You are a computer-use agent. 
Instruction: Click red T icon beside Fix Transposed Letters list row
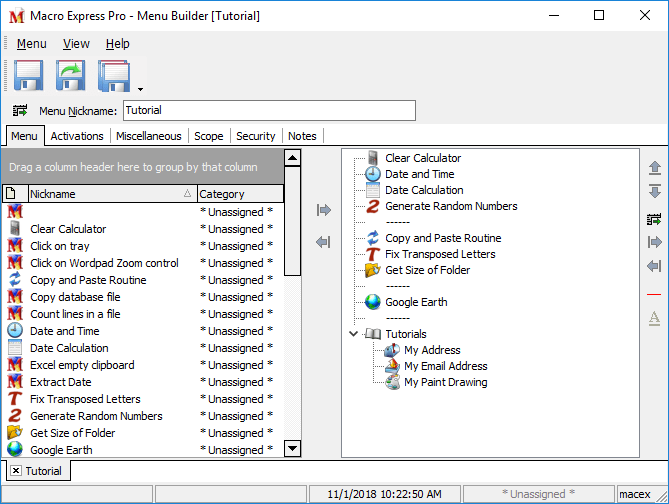coord(15,399)
